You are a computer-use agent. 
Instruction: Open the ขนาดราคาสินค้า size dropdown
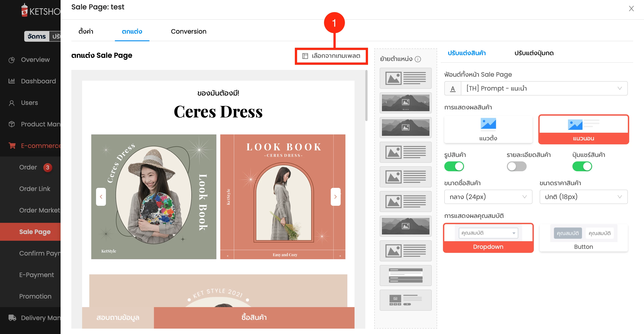click(x=583, y=197)
